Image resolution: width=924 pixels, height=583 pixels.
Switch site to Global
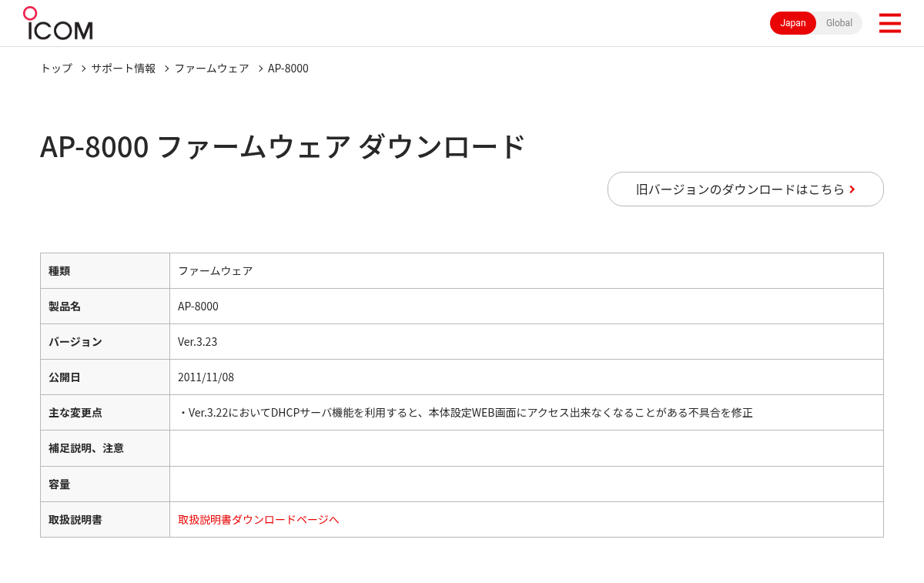click(839, 23)
